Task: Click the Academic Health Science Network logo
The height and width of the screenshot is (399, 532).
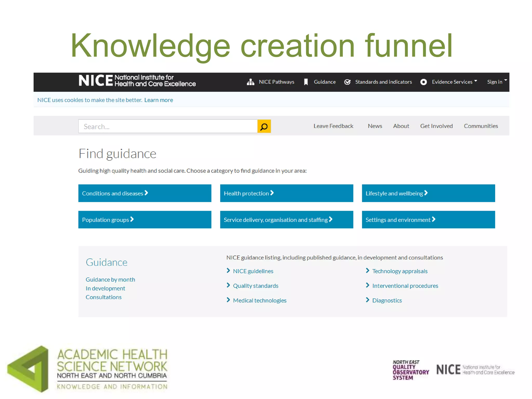Action: pos(87,369)
